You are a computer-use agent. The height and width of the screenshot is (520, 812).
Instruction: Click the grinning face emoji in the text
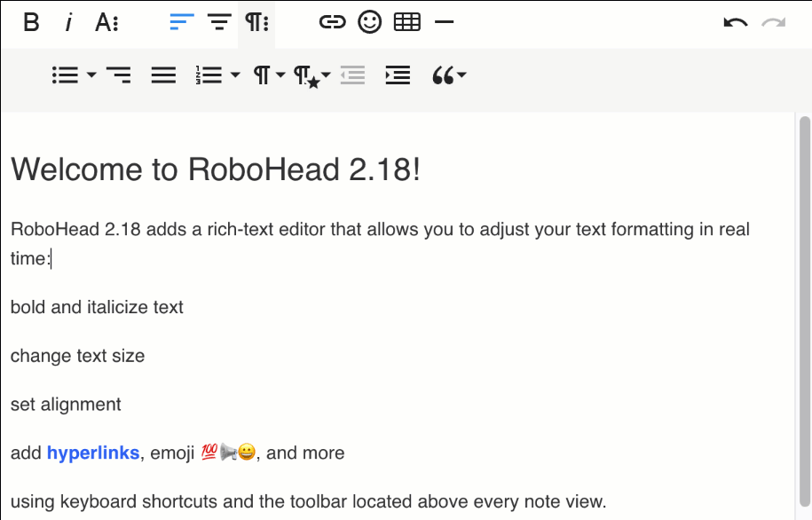coord(247,453)
